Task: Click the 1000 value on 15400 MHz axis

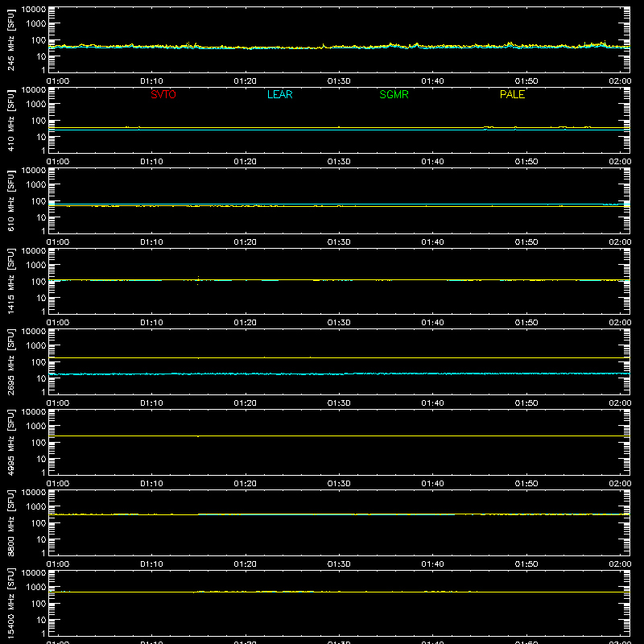Action: (x=36, y=588)
